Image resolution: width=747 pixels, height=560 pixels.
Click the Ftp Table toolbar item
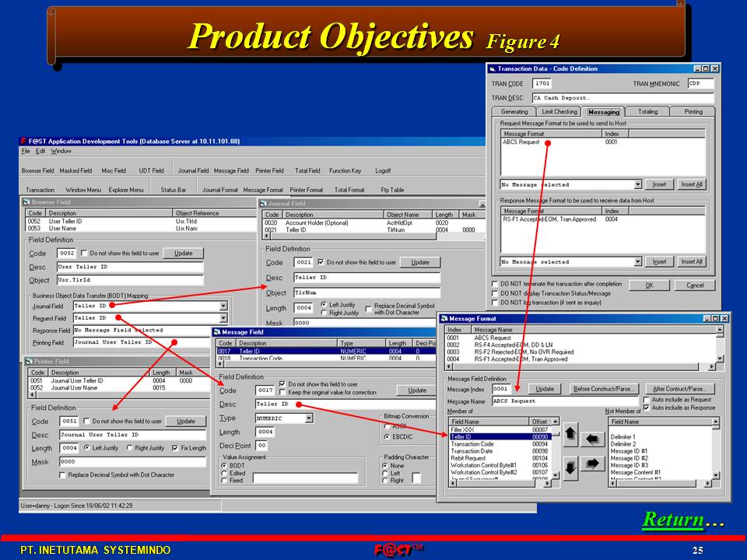391,190
